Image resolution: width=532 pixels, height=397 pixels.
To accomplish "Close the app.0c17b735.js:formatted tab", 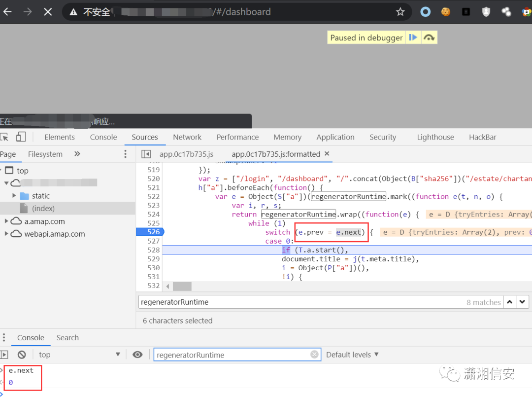I will point(327,153).
